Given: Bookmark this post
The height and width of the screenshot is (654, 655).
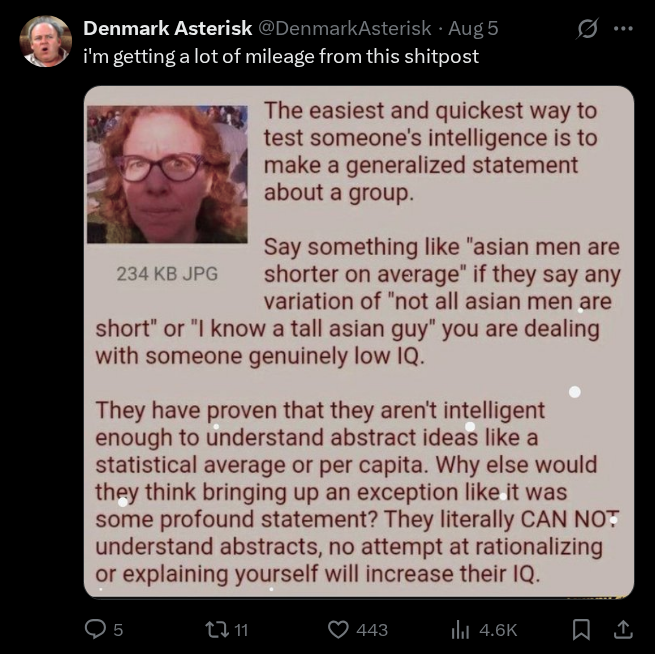Looking at the screenshot, I should (x=581, y=630).
